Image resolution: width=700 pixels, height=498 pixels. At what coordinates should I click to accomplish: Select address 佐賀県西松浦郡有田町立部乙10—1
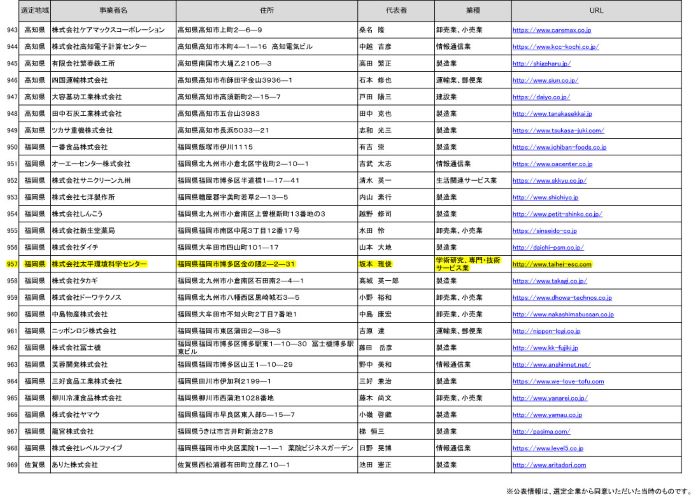[234, 465]
